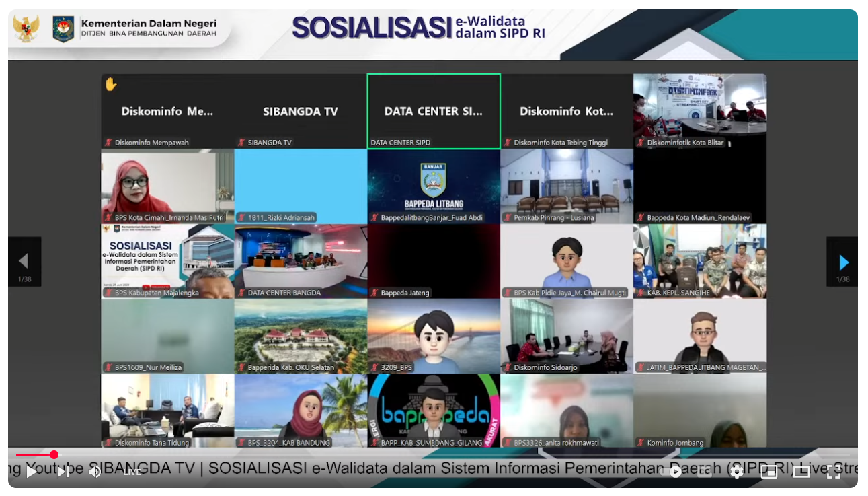Enable theater mode
The image size is (868, 496).
tap(801, 472)
